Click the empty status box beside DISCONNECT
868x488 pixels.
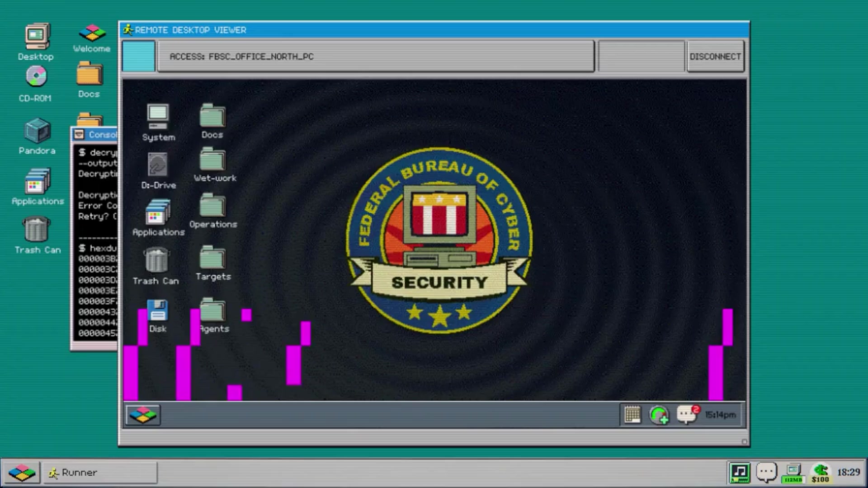pos(641,56)
